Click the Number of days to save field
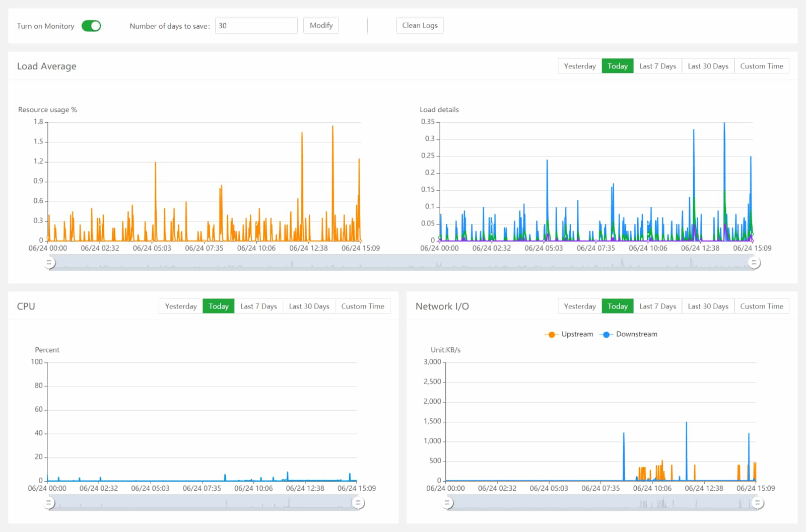The width and height of the screenshot is (806, 532). (256, 26)
